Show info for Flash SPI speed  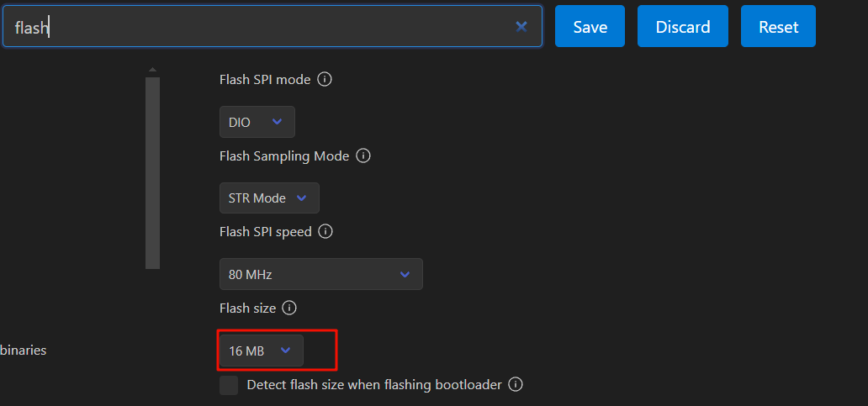pos(325,231)
